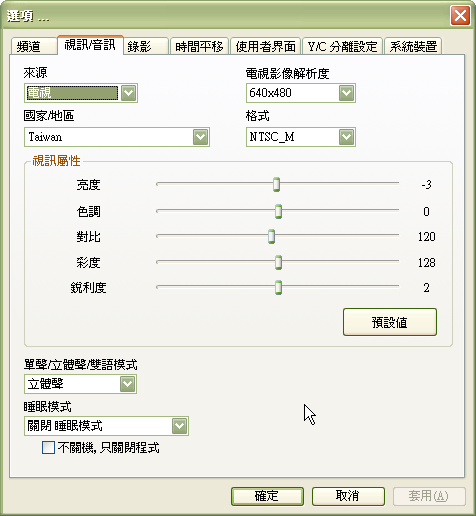Viewport: 476px width, 516px height.
Task: Open the 系統裝置 tab
Action: (x=413, y=46)
